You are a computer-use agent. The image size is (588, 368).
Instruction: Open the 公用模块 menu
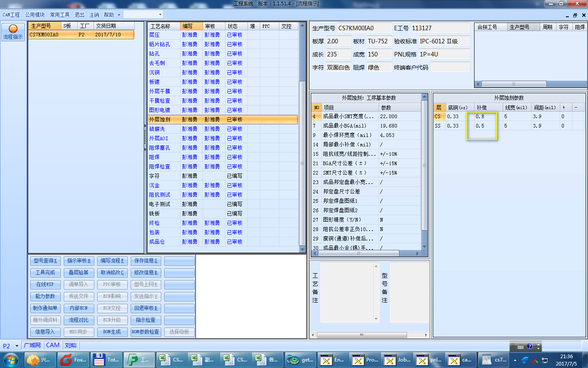(35, 15)
